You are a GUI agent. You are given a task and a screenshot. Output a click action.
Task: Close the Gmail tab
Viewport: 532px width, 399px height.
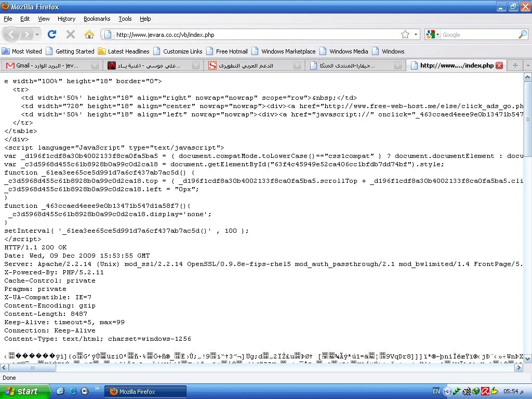(95, 65)
